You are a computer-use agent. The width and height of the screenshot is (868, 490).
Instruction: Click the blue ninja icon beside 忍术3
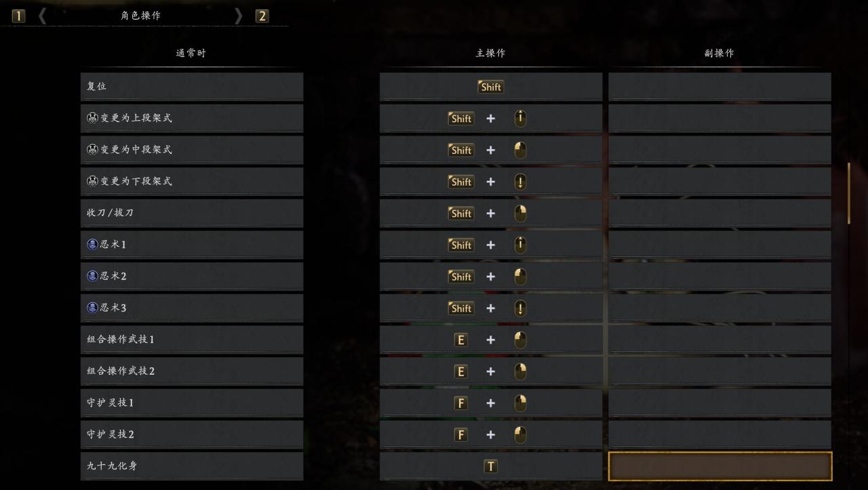point(93,308)
